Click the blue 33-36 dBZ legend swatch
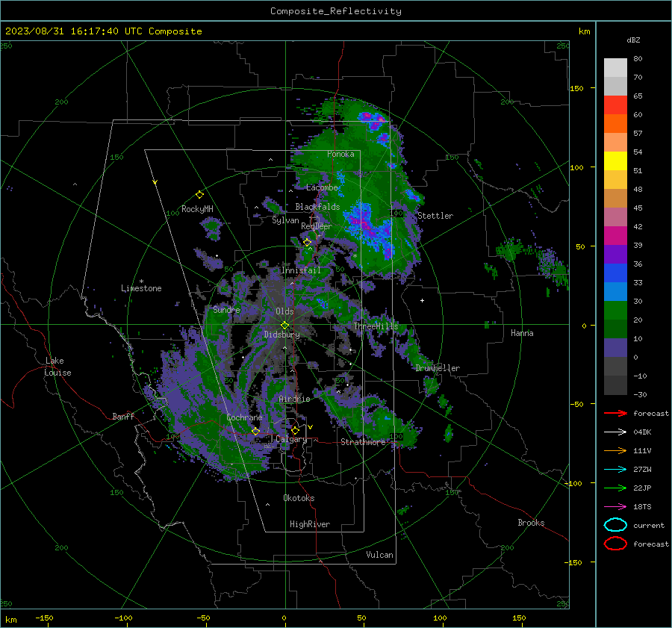Viewport: 672px width, 628px height. [615, 273]
